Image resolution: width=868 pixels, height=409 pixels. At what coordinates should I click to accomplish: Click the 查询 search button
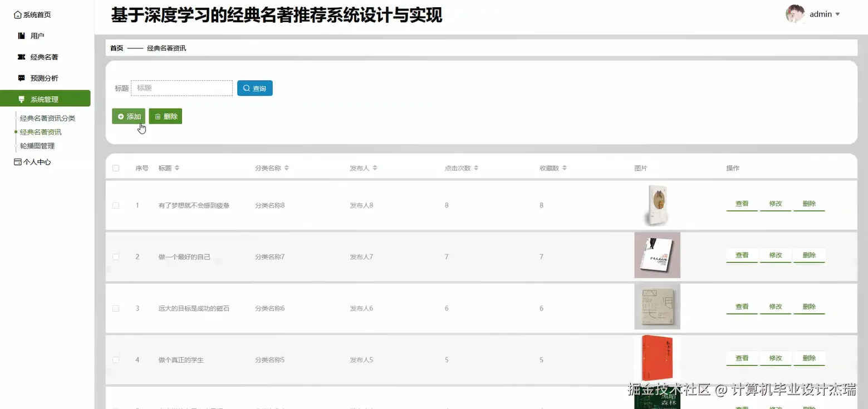point(255,88)
